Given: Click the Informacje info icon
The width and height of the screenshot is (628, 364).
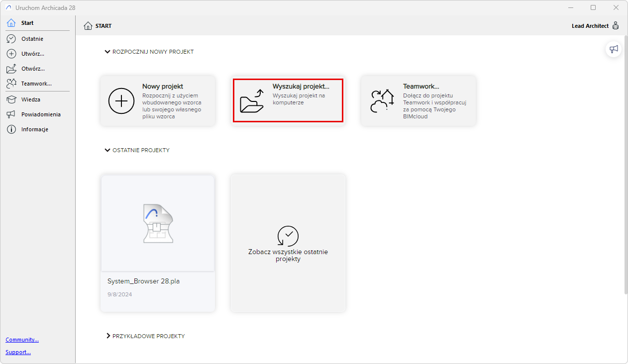Looking at the screenshot, I should pyautogui.click(x=11, y=129).
